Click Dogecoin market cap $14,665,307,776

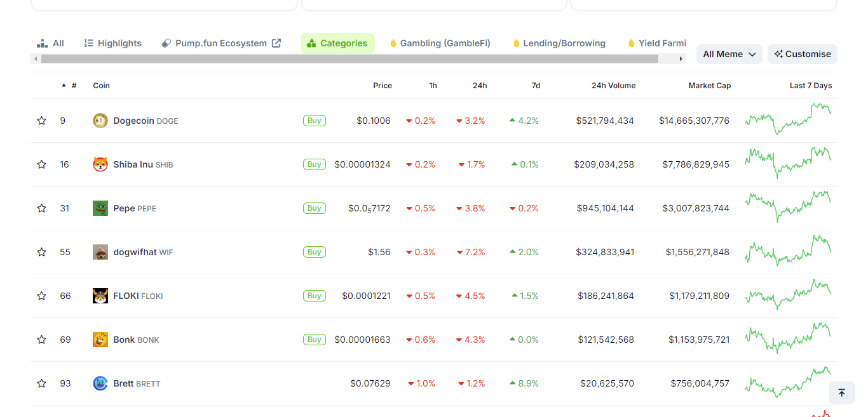pos(694,121)
